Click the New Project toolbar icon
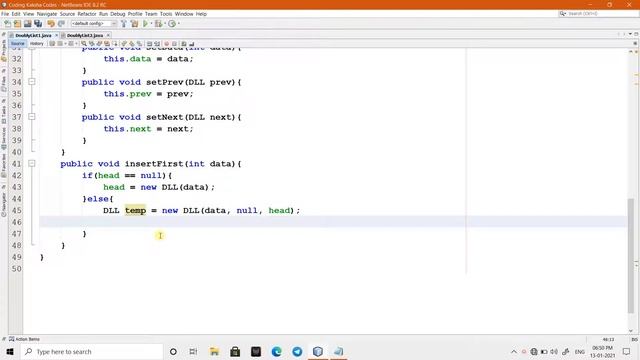The height and width of the screenshot is (360, 640). click(x=18, y=24)
